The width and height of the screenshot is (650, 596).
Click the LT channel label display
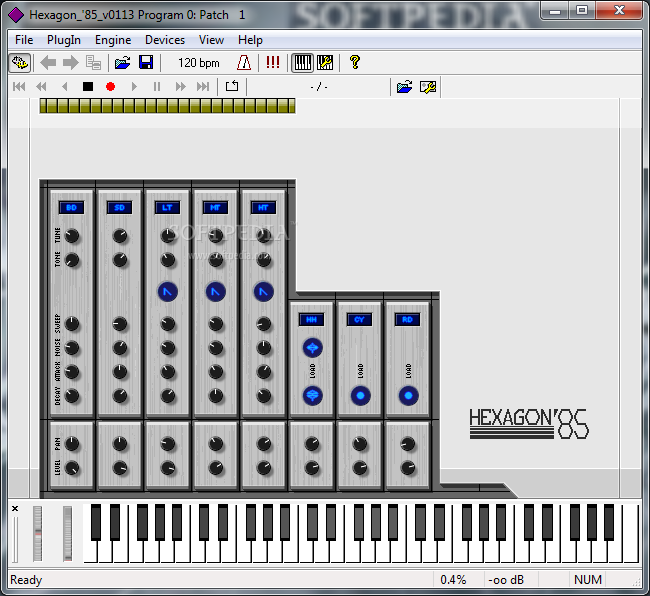(167, 208)
